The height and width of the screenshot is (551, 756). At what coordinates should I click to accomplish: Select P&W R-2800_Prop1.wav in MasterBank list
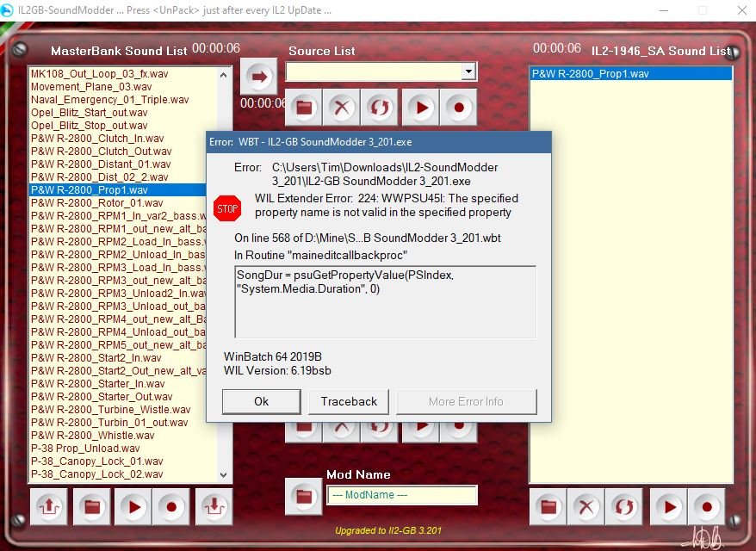[118, 190]
